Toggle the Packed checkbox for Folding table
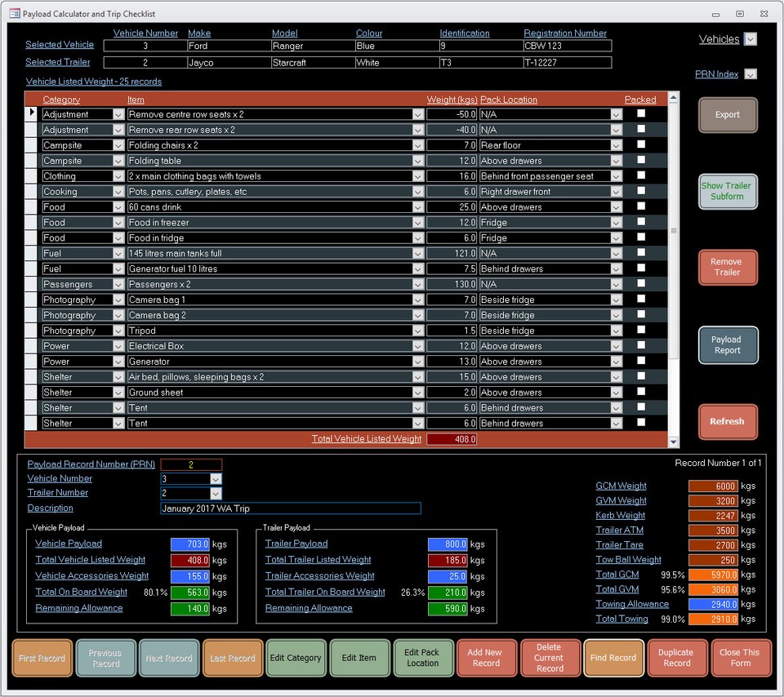The width and height of the screenshot is (784, 697). [640, 160]
